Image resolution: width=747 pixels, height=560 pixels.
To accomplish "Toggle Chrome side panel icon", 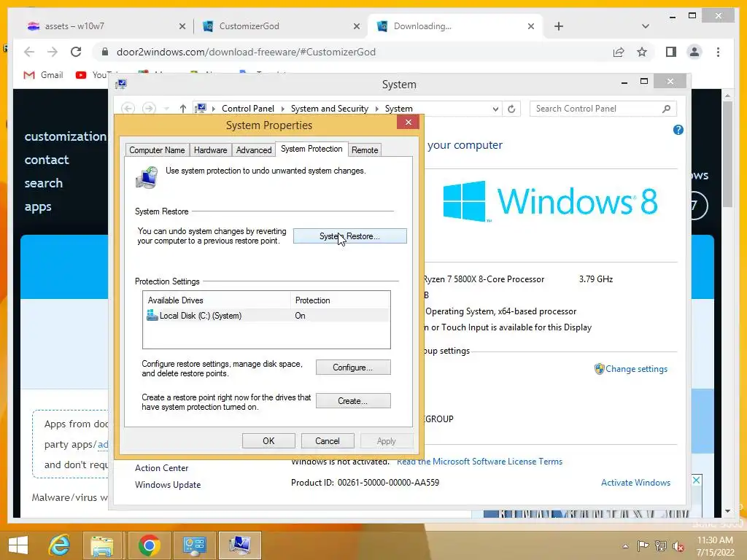I will 671,52.
